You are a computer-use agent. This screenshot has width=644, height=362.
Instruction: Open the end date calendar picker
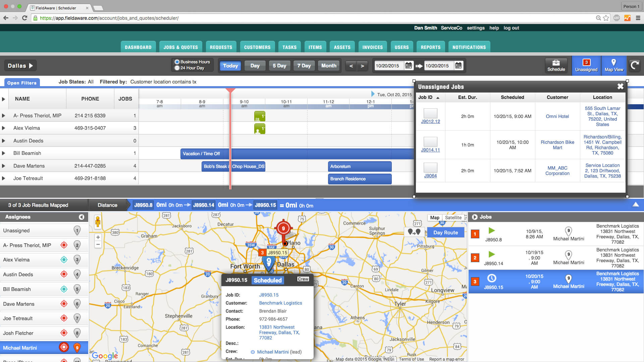tap(458, 66)
